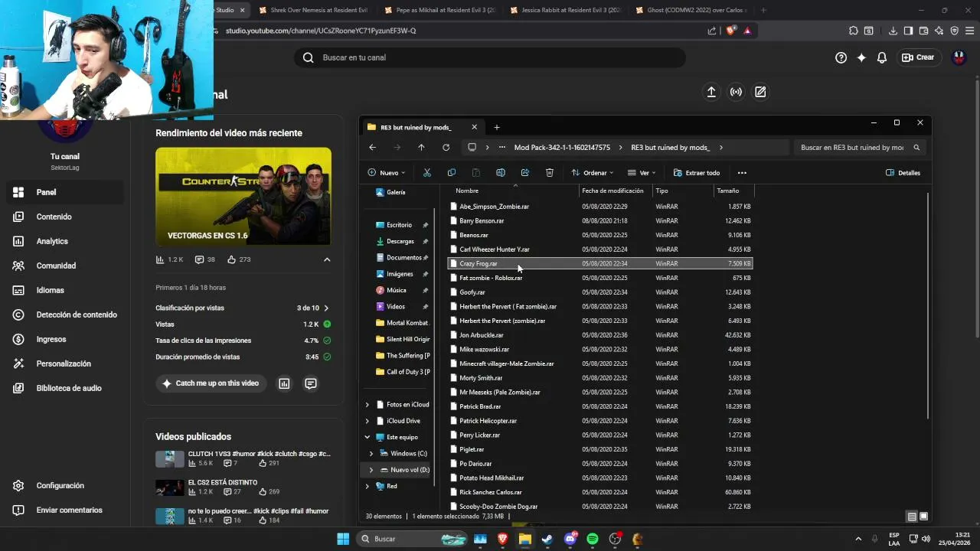
Task: Click the Buscar en RE3 search box
Action: click(x=861, y=148)
